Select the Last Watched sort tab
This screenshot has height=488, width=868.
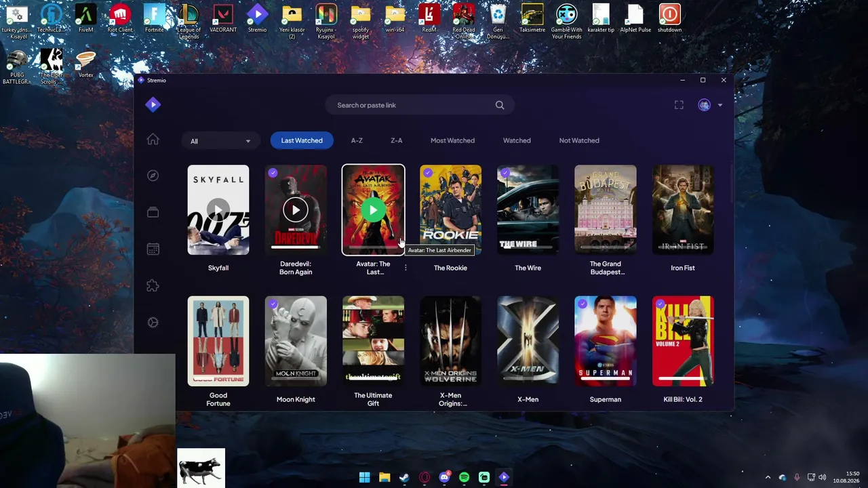[x=302, y=140]
